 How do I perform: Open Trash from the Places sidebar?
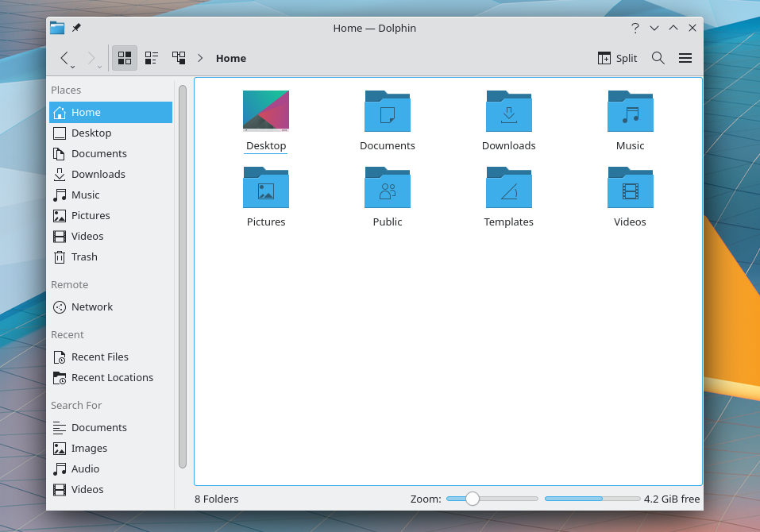pyautogui.click(x=83, y=256)
